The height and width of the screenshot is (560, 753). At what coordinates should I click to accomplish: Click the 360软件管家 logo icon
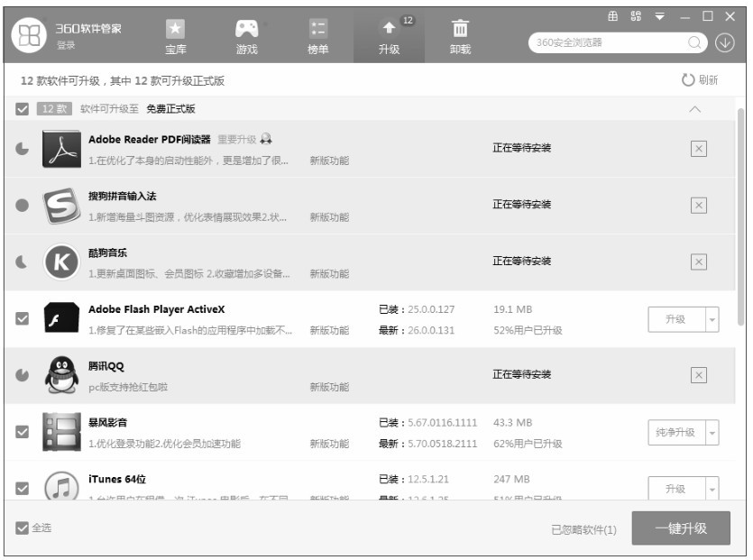29,35
